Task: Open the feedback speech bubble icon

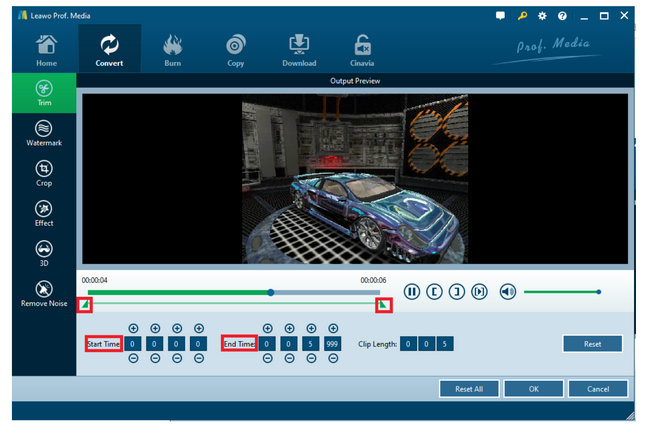Action: (x=501, y=17)
